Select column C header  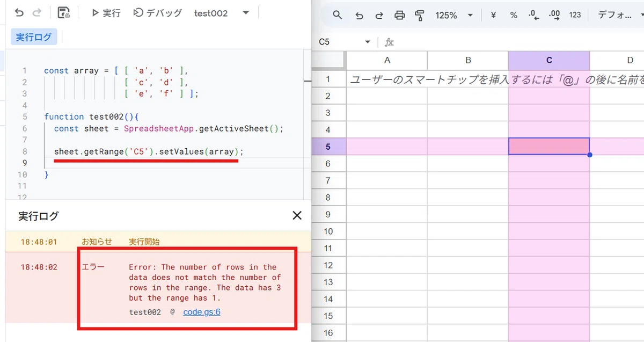coord(549,60)
